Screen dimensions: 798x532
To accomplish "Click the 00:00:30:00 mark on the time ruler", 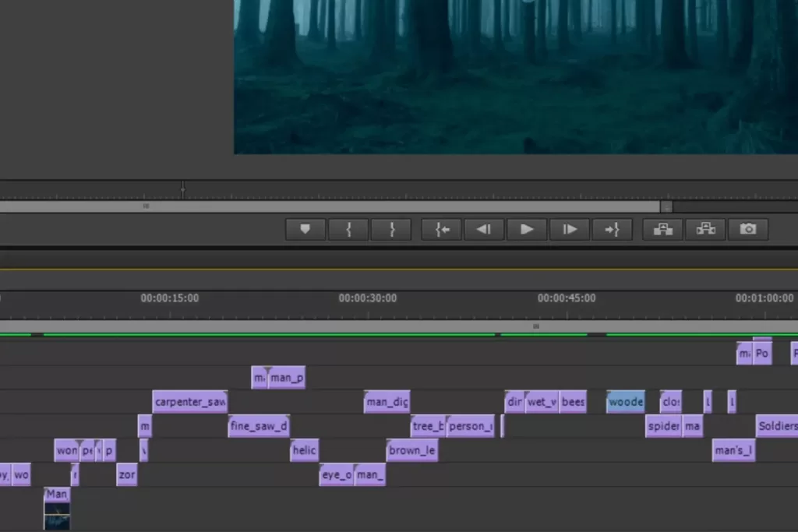I will tap(367, 298).
